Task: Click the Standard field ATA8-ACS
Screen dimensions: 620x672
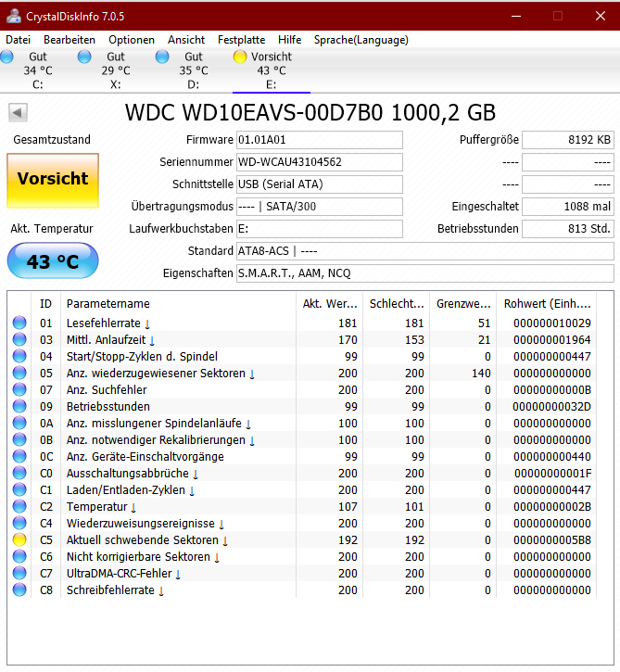Action: (x=425, y=251)
